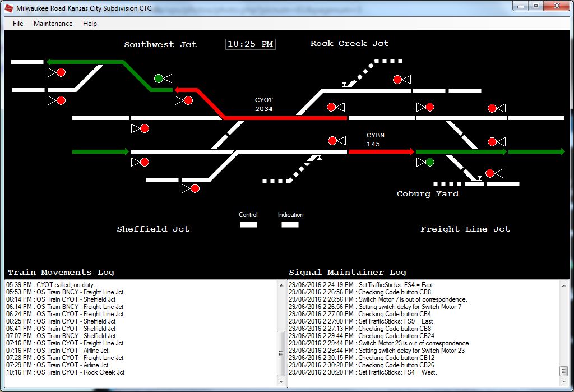Click switch marker above Coburg Yard track

tap(479, 178)
